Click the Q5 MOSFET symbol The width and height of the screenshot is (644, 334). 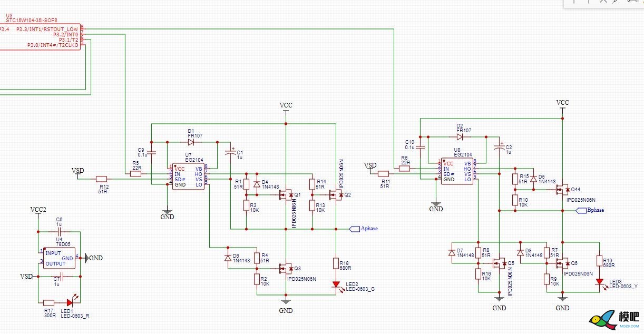pyautogui.click(x=500, y=263)
